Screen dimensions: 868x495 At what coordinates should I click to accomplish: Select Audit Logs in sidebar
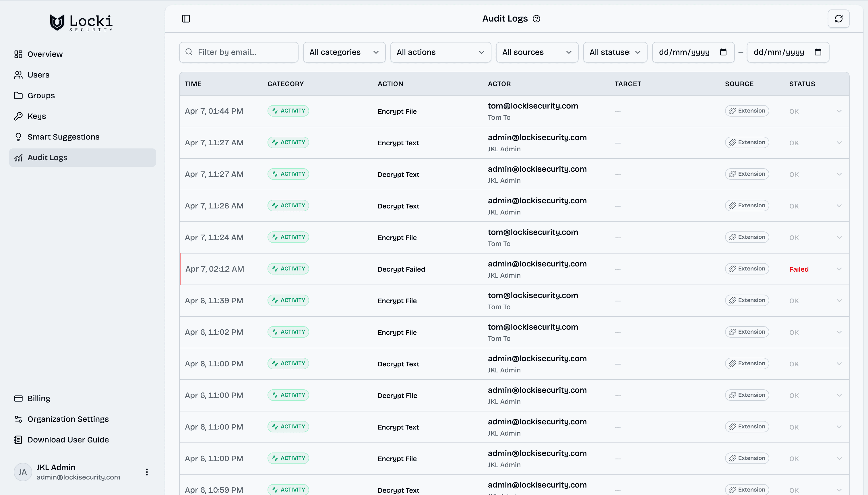point(83,158)
